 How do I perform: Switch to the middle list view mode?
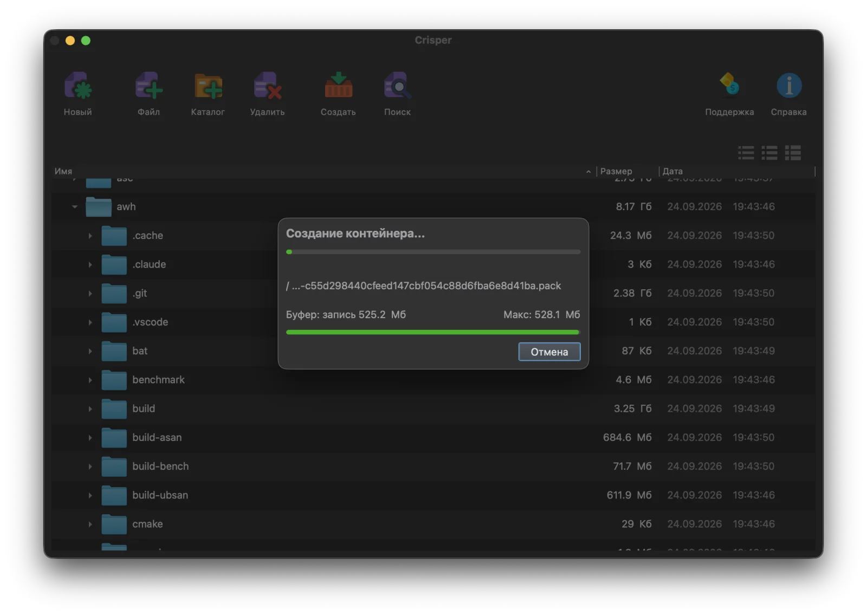pyautogui.click(x=769, y=153)
